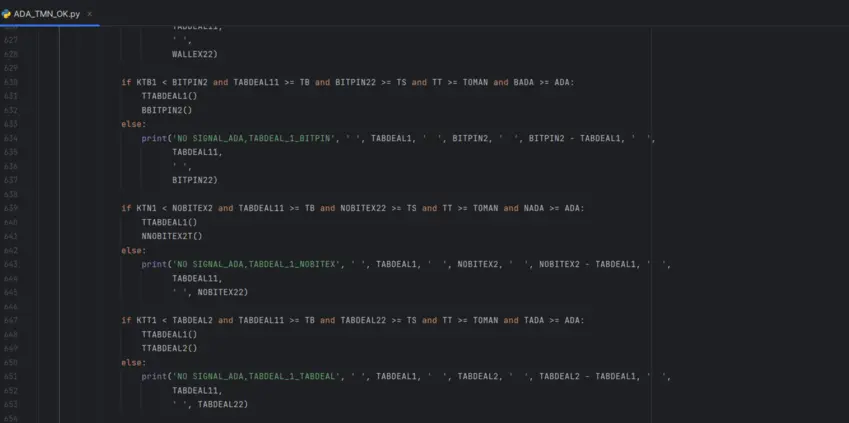This screenshot has height=423, width=849.
Task: Click line number 630 in the gutter
Action: tap(11, 82)
